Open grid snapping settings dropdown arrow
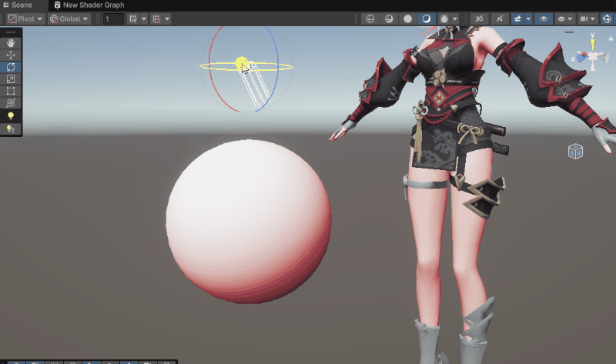This screenshot has width=616, height=364. (x=144, y=18)
